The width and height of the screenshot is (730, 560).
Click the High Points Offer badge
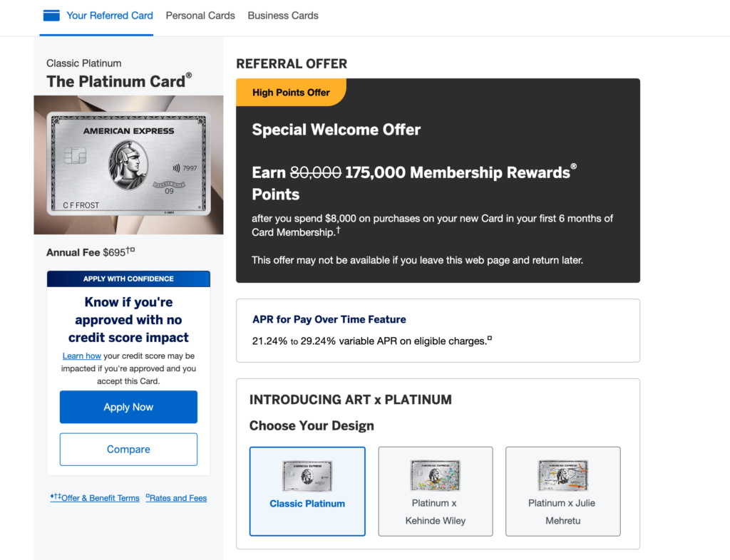(291, 92)
